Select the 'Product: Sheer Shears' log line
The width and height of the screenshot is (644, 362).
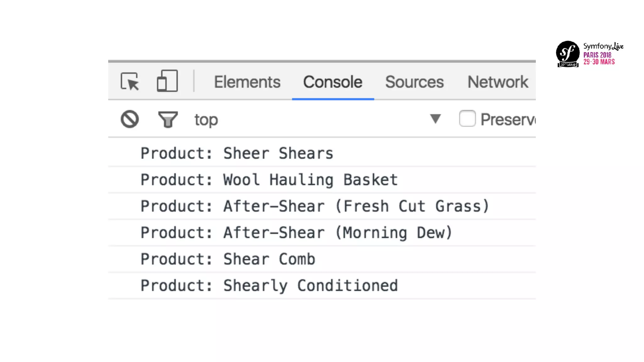coord(237,153)
